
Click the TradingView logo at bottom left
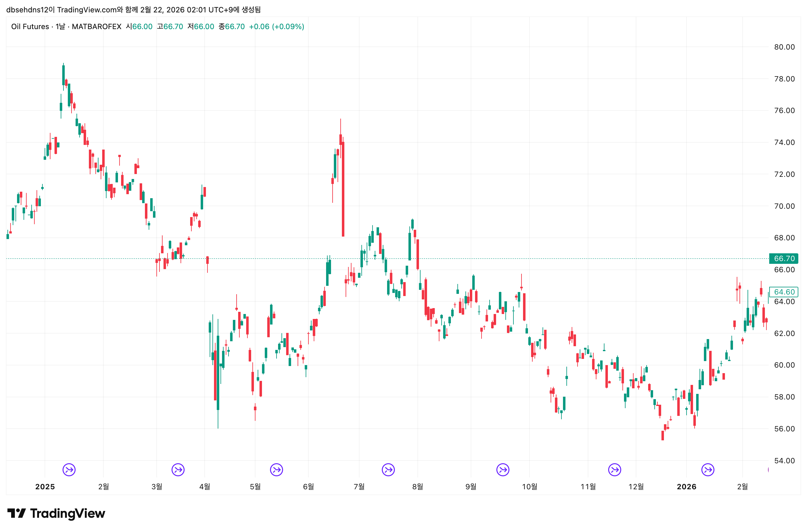pos(56,513)
